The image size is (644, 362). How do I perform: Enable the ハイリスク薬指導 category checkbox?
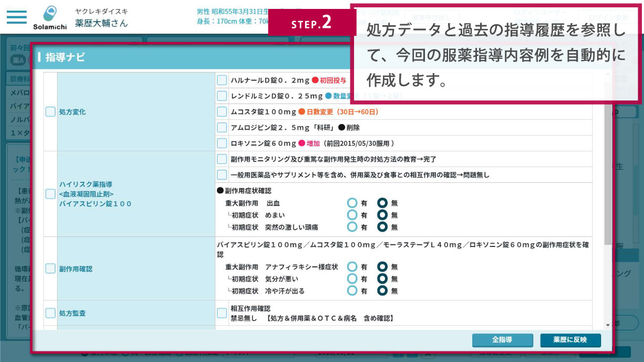[x=50, y=194]
